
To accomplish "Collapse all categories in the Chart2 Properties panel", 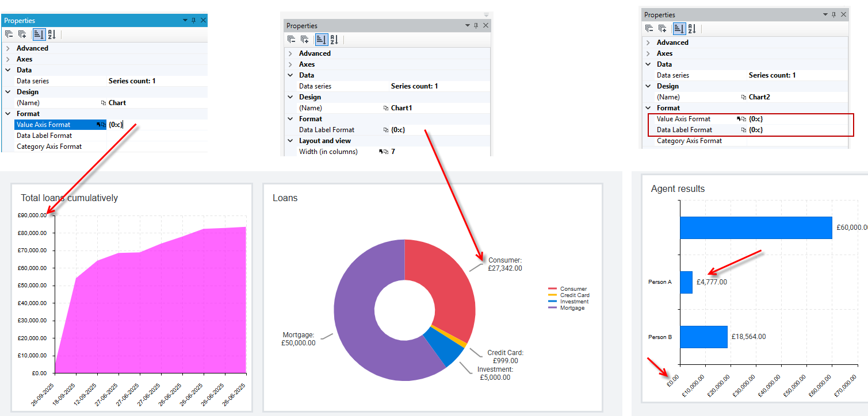I will pos(649,29).
